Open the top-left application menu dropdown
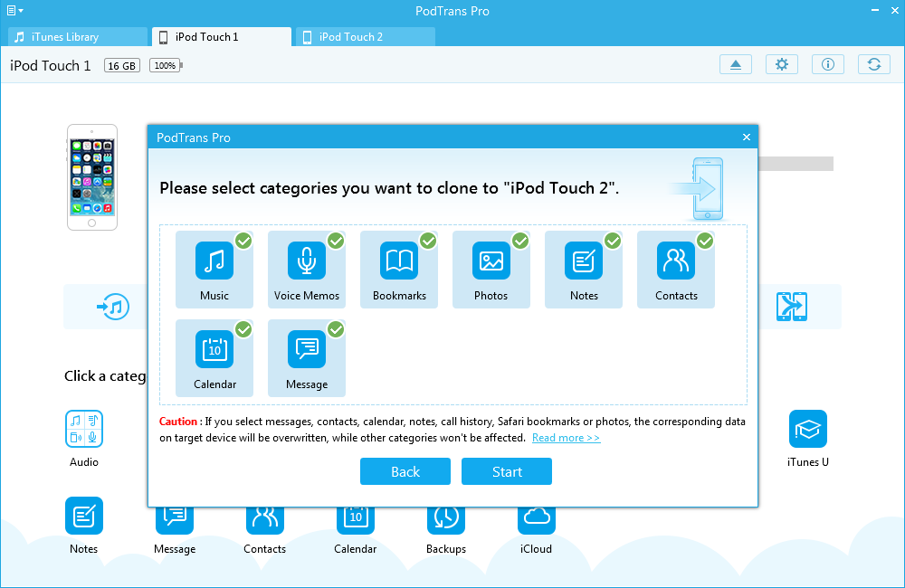 click(14, 11)
